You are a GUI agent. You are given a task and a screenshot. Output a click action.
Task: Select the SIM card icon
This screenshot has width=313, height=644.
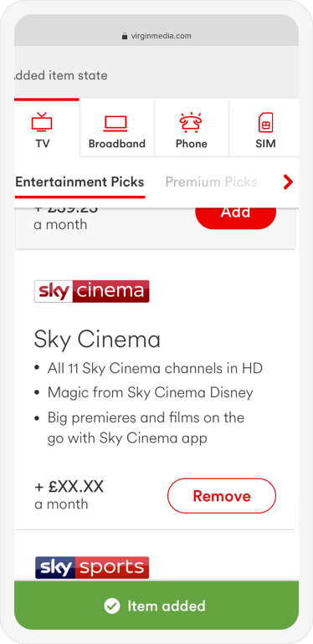pyautogui.click(x=265, y=122)
